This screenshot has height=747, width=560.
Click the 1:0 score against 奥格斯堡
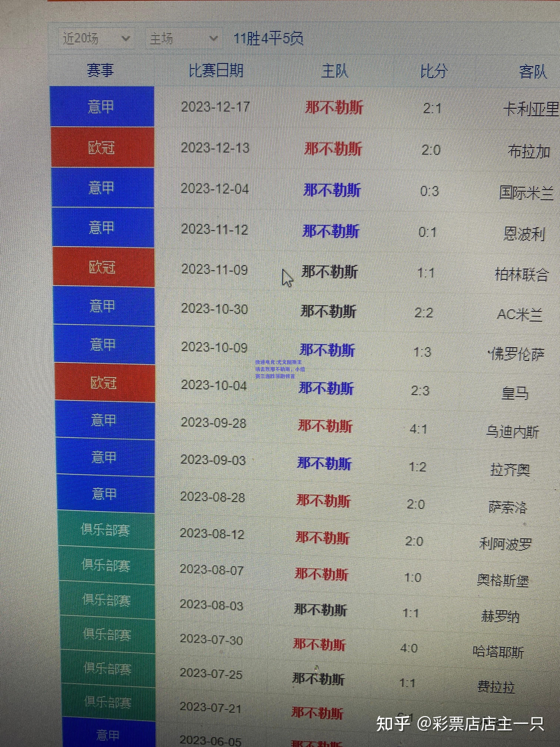(x=413, y=577)
